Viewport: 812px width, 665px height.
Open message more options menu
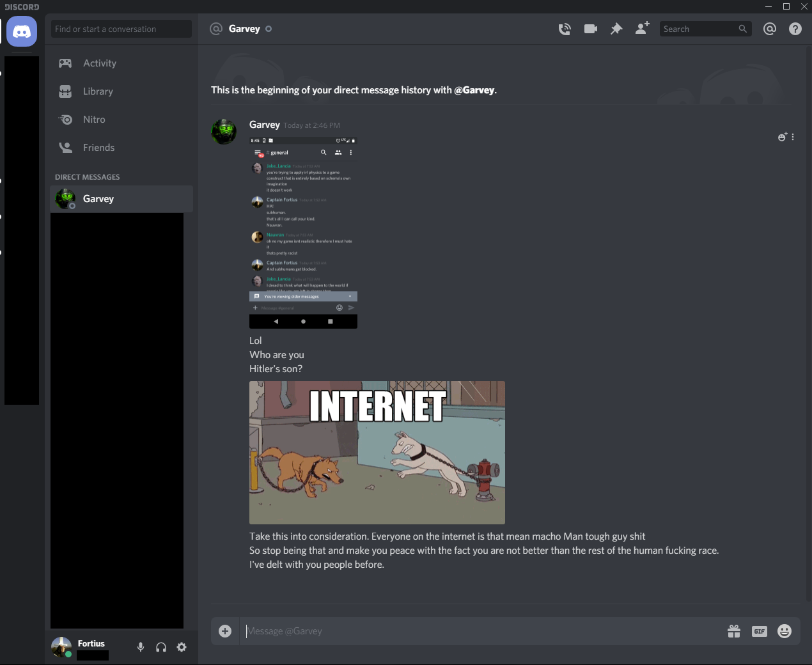click(x=793, y=137)
